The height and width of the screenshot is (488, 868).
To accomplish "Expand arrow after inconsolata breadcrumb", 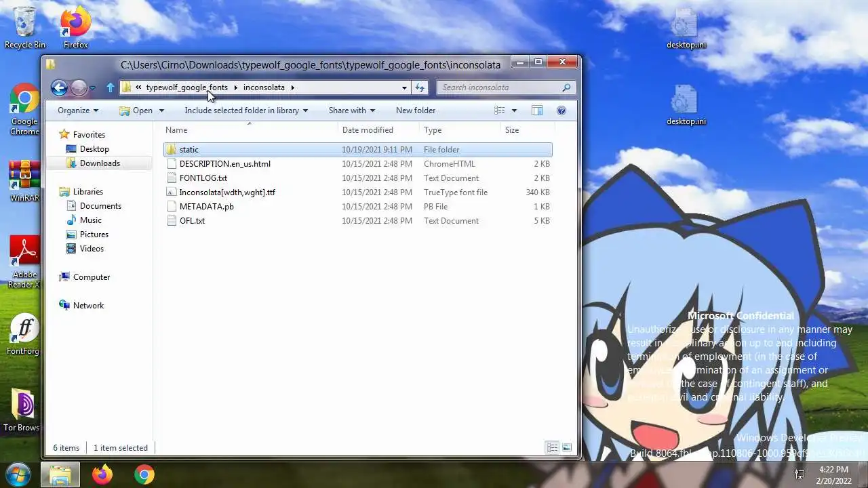I will (292, 87).
